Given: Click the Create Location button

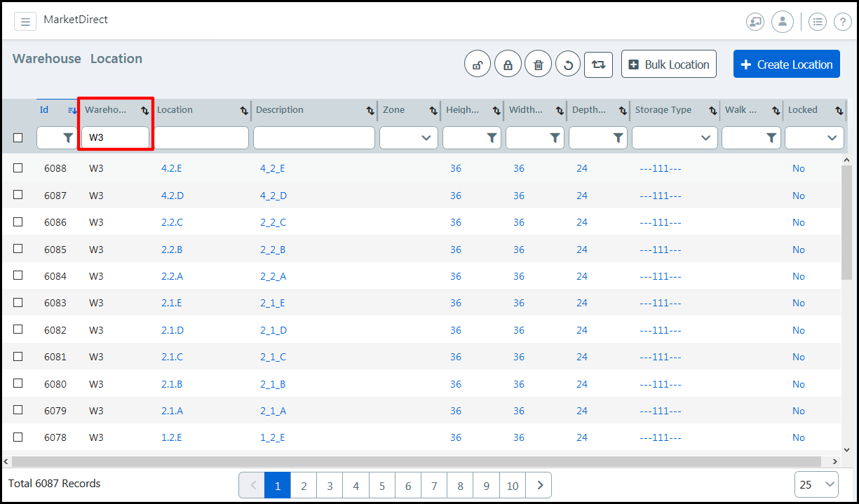Looking at the screenshot, I should point(786,64).
